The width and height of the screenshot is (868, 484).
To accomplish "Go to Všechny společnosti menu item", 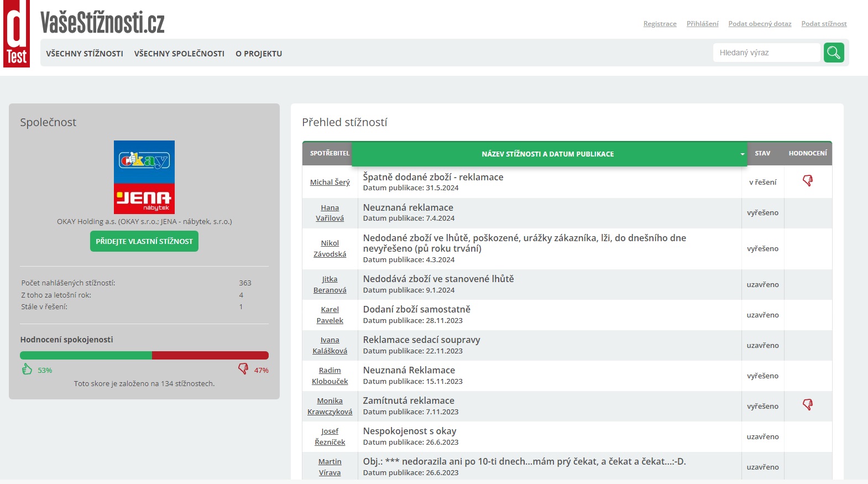I will (x=179, y=54).
